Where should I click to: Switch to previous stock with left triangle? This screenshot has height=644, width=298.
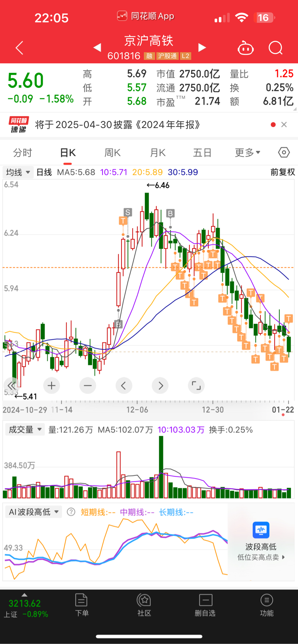pos(97,47)
